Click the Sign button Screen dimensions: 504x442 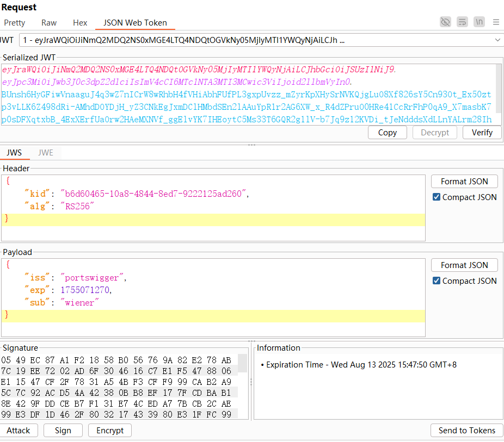coord(63,431)
